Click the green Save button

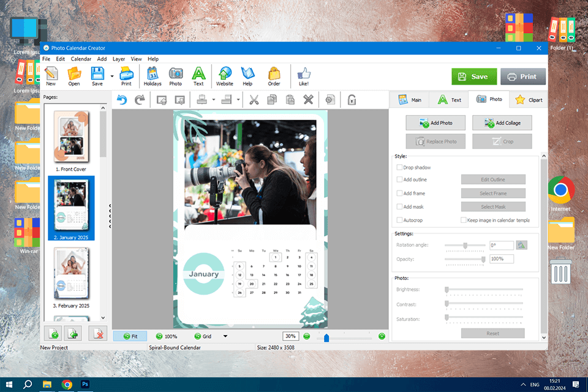474,77
